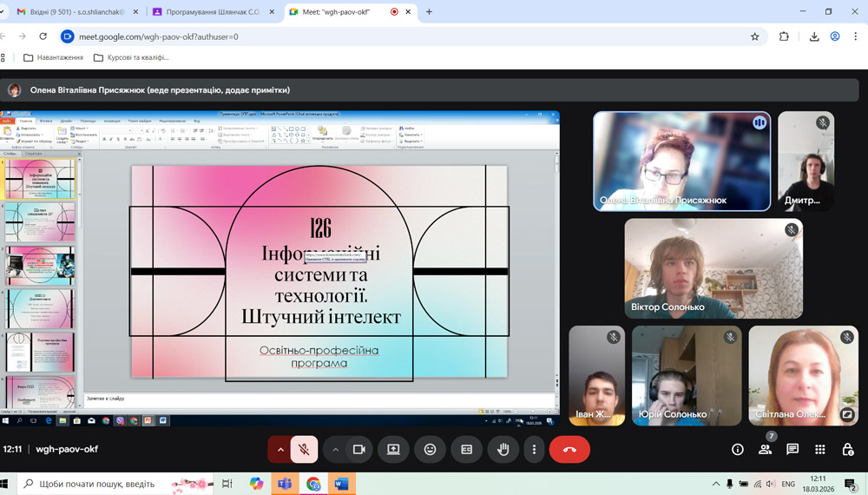Open the activities grid icon
The height and width of the screenshot is (495, 868).
pos(820,450)
